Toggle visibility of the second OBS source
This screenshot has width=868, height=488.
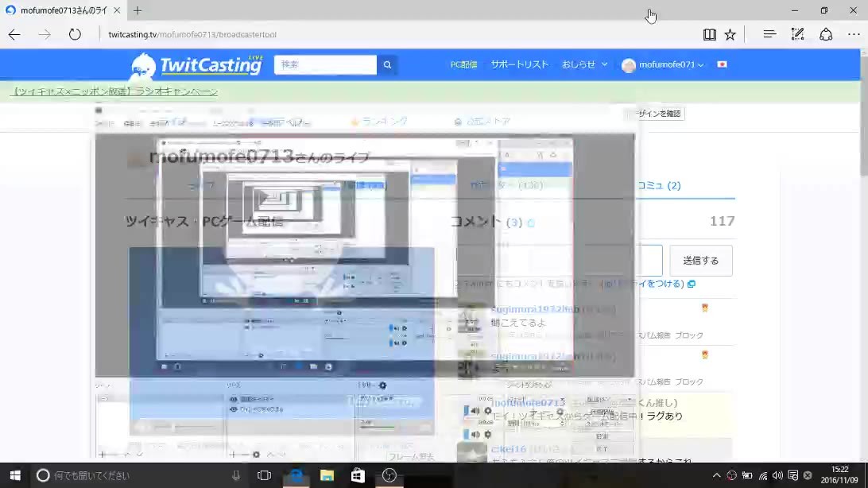(234, 409)
